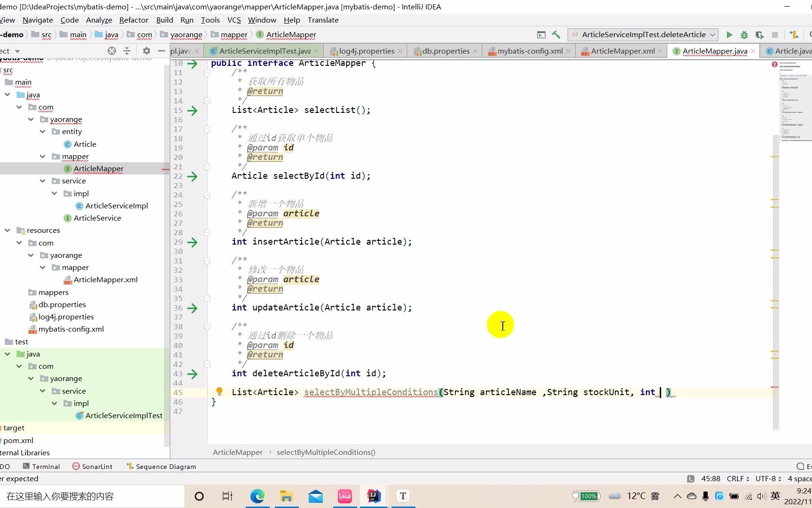Open Microsoft Edge from the taskbar
812x508 pixels.
tap(257, 496)
